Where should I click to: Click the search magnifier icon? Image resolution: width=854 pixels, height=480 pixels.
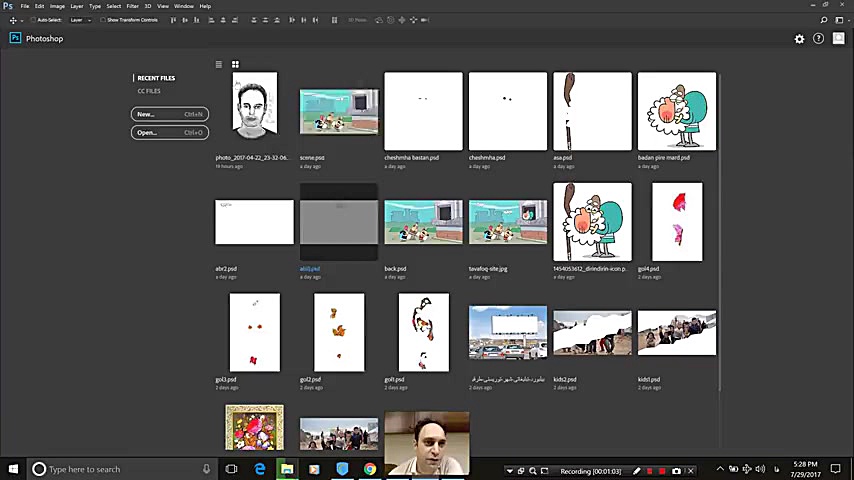click(824, 20)
